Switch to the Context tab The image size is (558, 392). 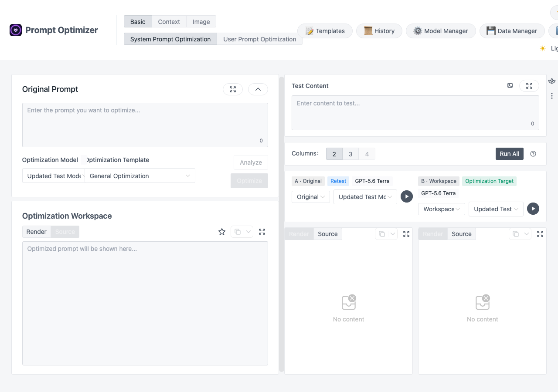169,22
